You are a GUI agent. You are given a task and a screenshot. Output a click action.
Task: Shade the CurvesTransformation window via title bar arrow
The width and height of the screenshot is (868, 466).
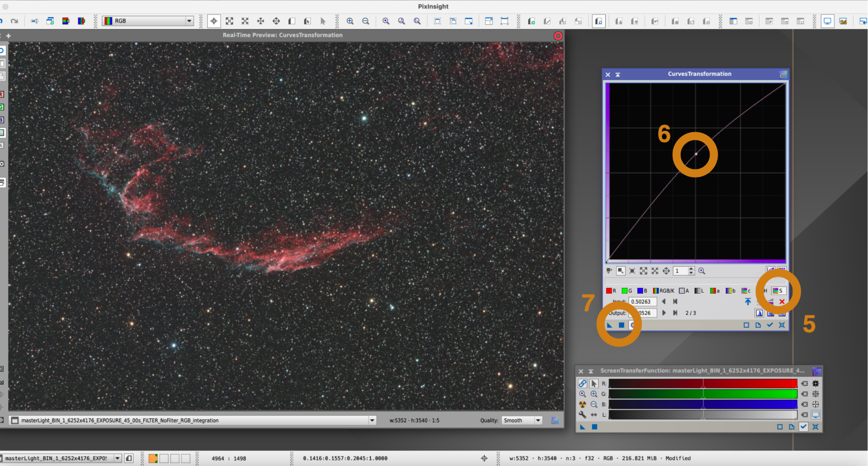[618, 75]
